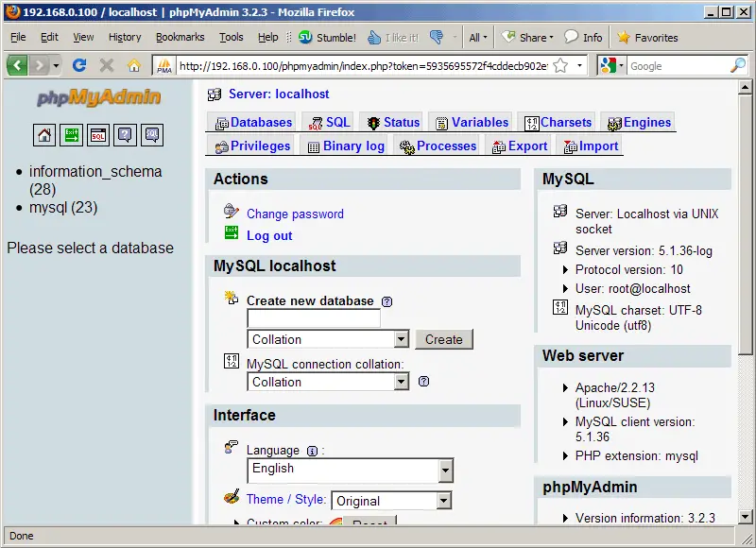This screenshot has width=756, height=548.
Task: Switch to the Variables tab
Action: 472,123
